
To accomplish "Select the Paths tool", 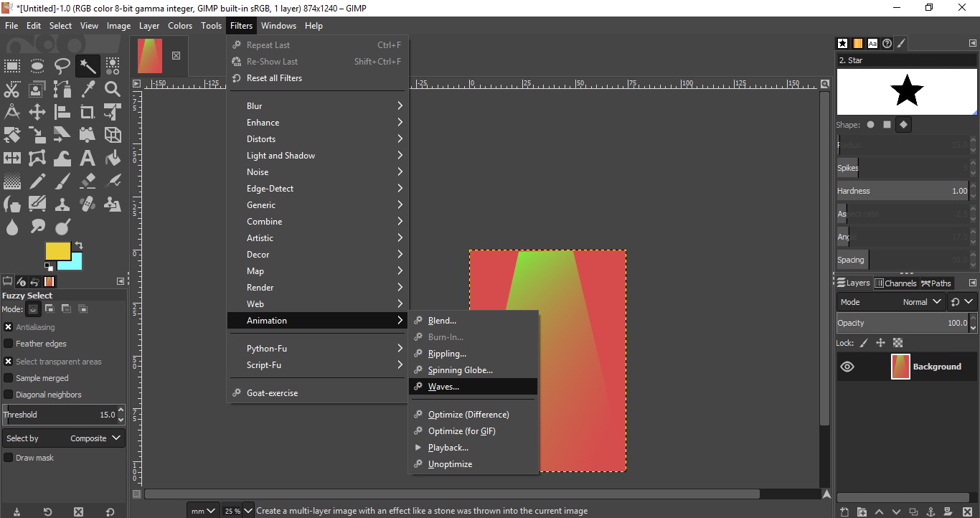I will click(62, 90).
